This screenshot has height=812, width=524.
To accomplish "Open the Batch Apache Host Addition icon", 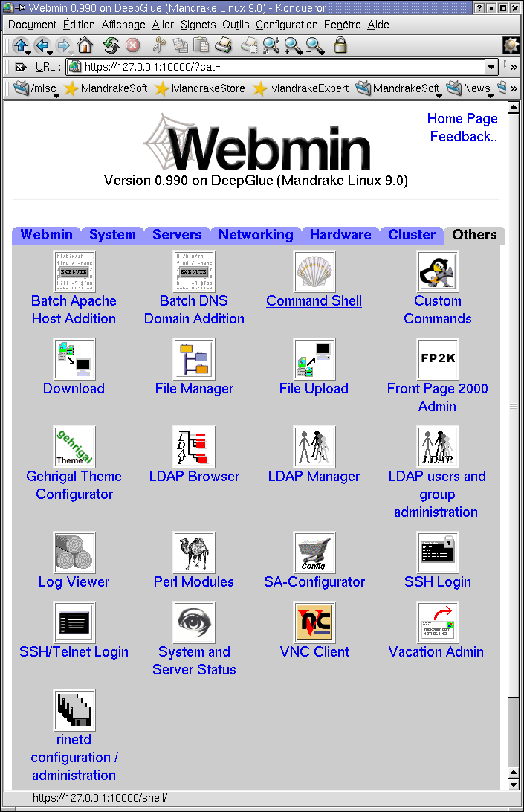I will click(x=74, y=271).
